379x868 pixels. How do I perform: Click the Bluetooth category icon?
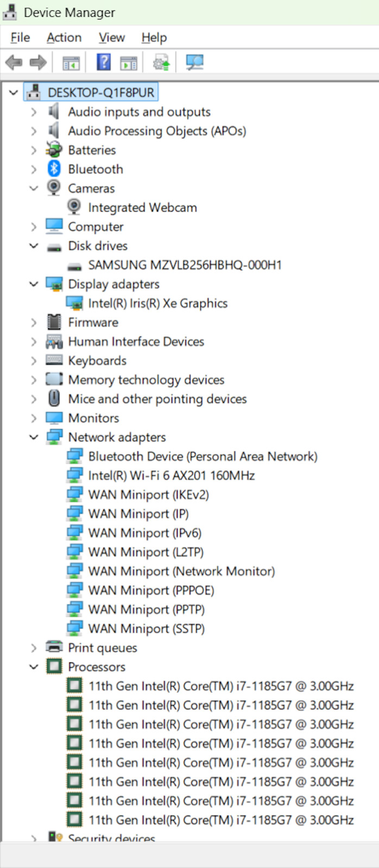[54, 169]
